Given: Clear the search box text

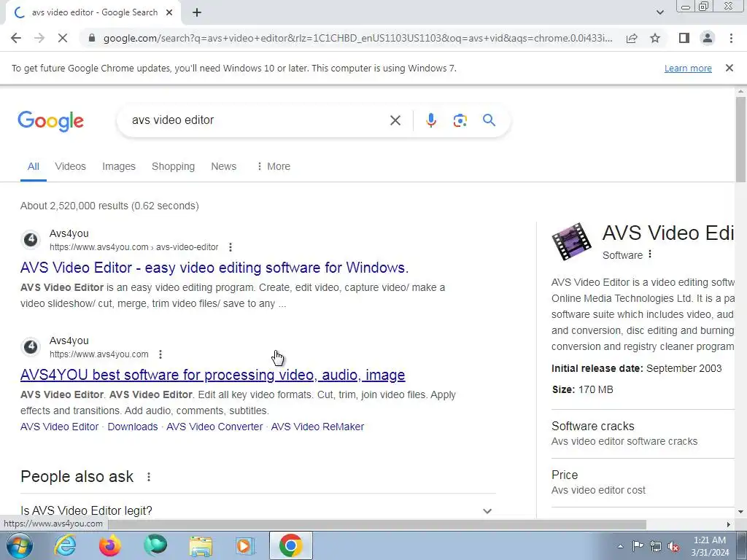Looking at the screenshot, I should pyautogui.click(x=395, y=120).
